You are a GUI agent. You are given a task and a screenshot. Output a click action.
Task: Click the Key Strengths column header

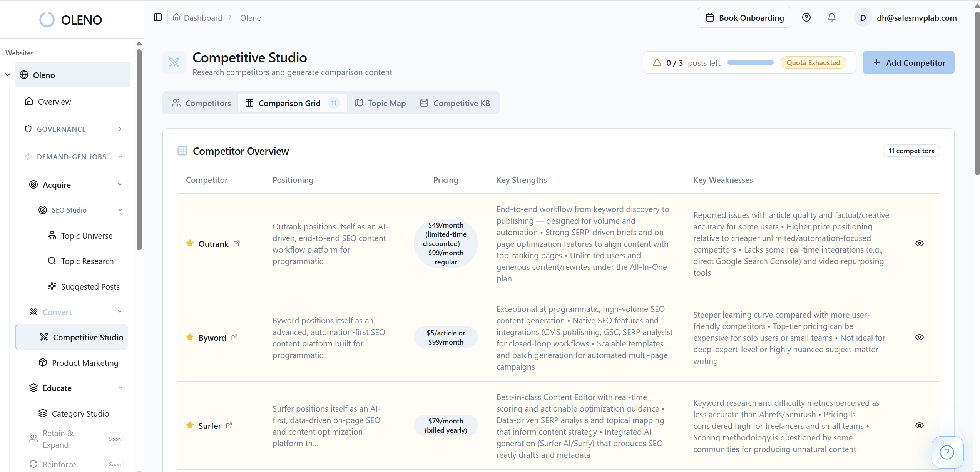522,180
